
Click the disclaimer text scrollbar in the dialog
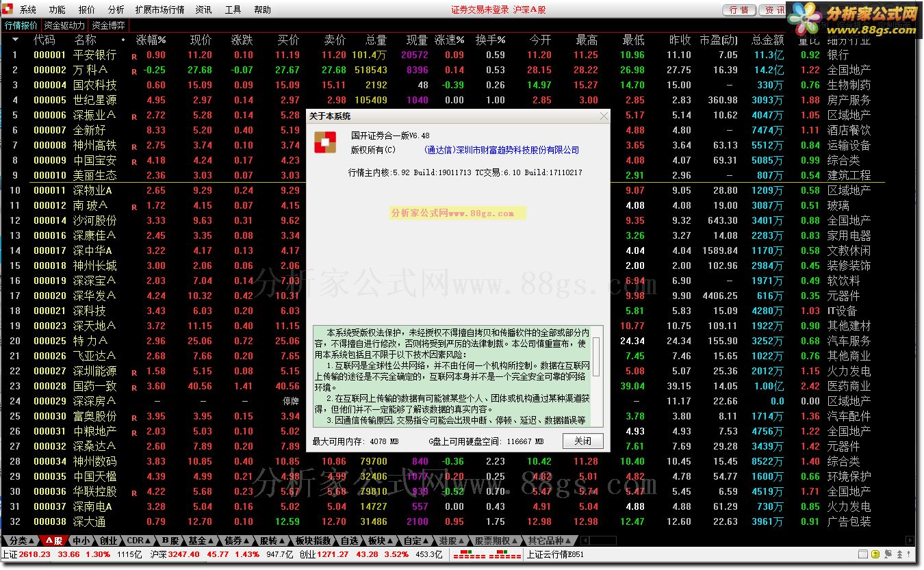596,375
